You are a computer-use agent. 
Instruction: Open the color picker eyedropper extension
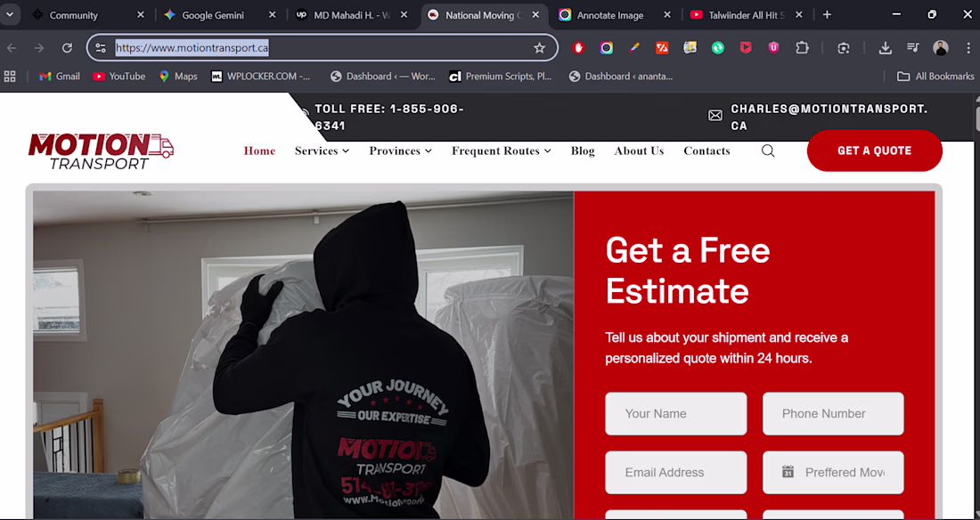coord(634,47)
